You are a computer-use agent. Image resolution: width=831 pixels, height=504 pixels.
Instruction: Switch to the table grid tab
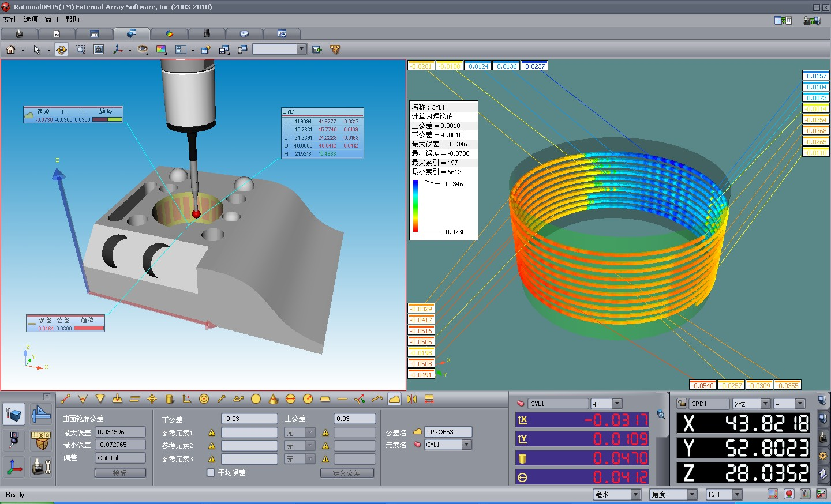point(94,33)
